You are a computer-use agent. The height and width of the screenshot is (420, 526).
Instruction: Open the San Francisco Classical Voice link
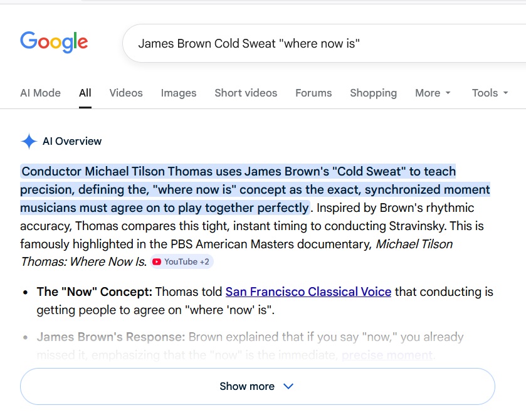click(308, 292)
